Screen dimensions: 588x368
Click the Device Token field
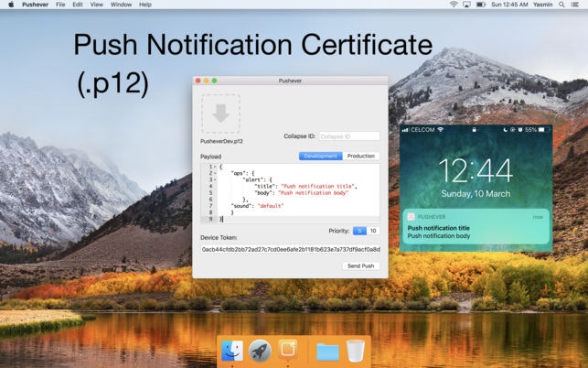coord(290,249)
